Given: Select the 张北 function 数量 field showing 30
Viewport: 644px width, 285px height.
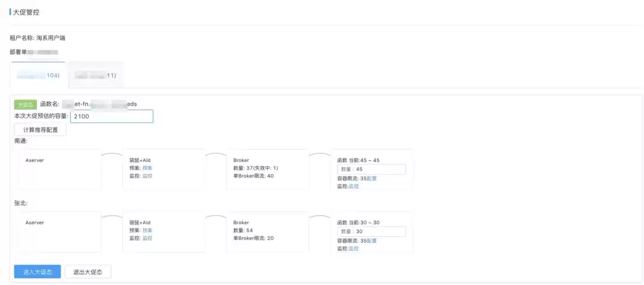Looking at the screenshot, I should click(371, 231).
